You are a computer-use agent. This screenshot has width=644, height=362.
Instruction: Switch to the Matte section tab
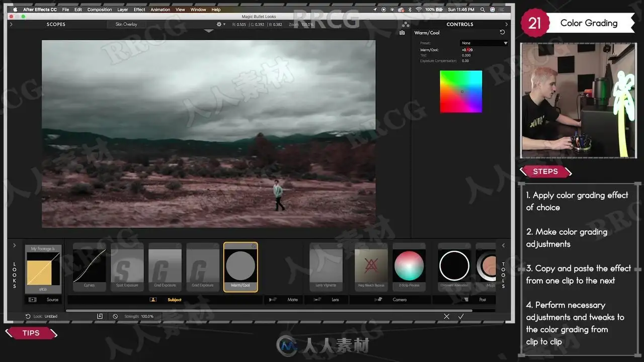coord(284,300)
